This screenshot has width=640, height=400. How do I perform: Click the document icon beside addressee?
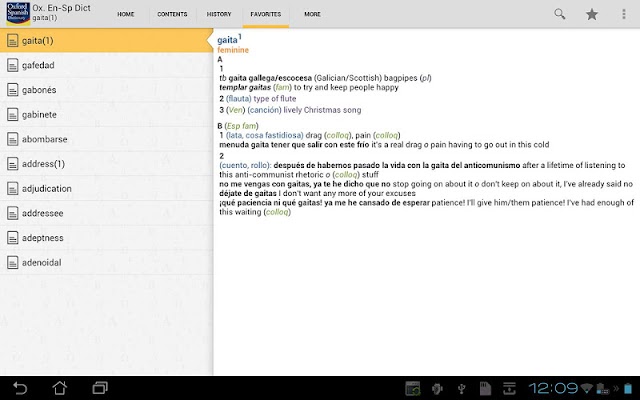(x=13, y=213)
